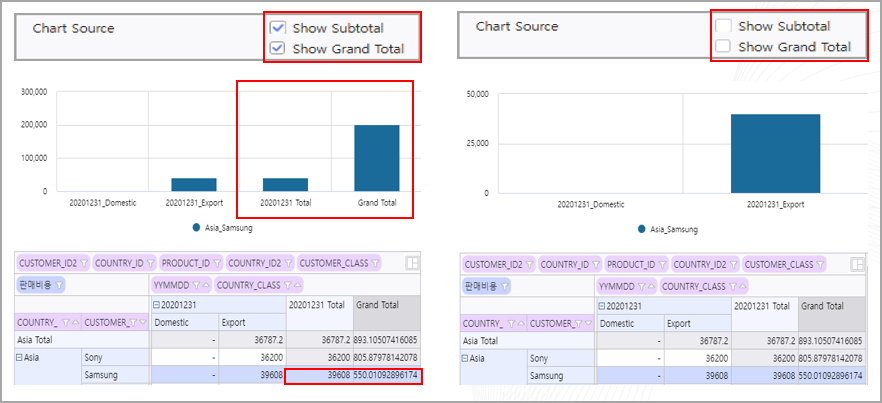The height and width of the screenshot is (403, 882).
Task: Open 판매비용 filter icon in right pivot grid
Action: (504, 286)
